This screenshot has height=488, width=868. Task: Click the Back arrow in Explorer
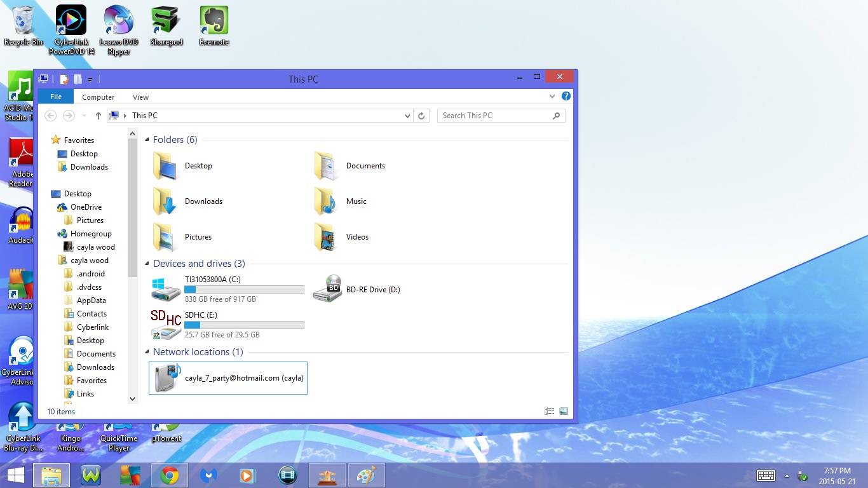[x=51, y=116]
